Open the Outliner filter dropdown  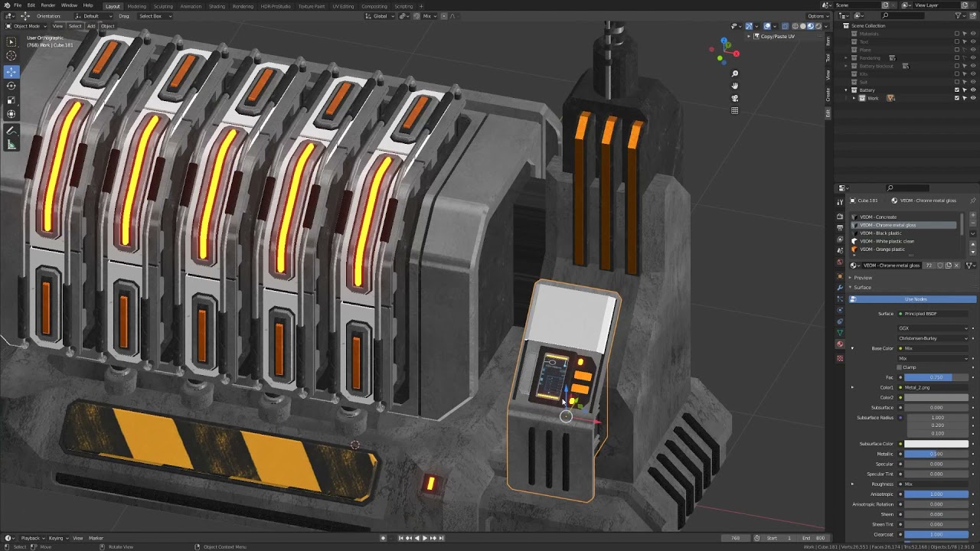(x=962, y=15)
